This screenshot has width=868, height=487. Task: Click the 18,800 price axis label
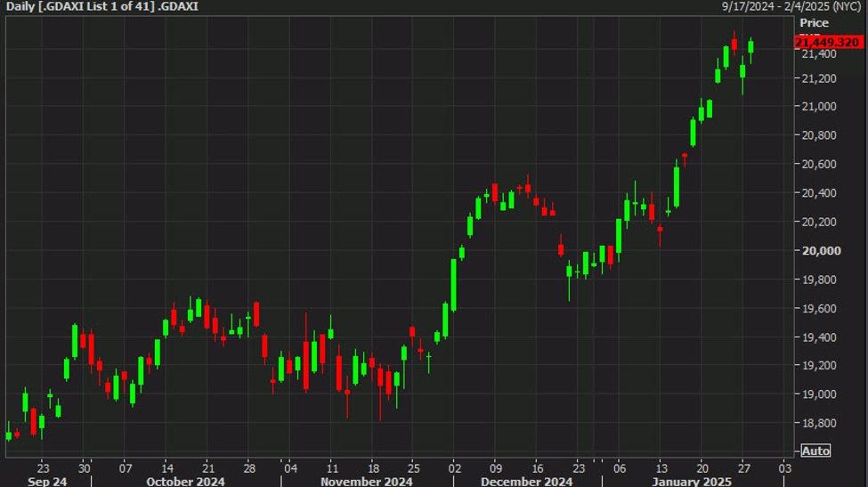819,423
